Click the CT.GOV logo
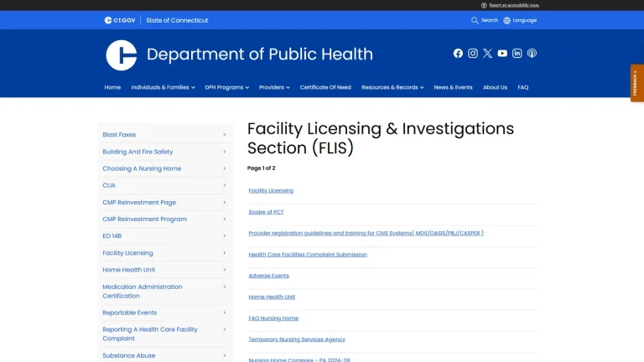644x362 pixels. coord(120,20)
